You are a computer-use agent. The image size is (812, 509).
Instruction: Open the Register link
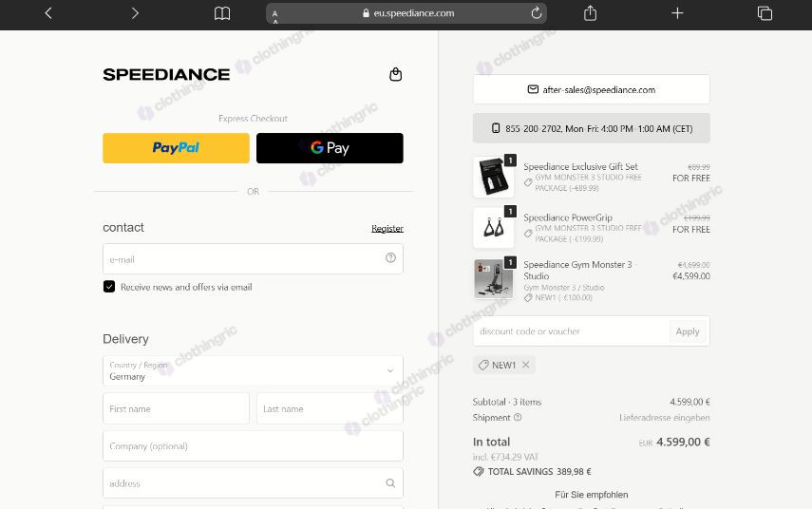(387, 228)
